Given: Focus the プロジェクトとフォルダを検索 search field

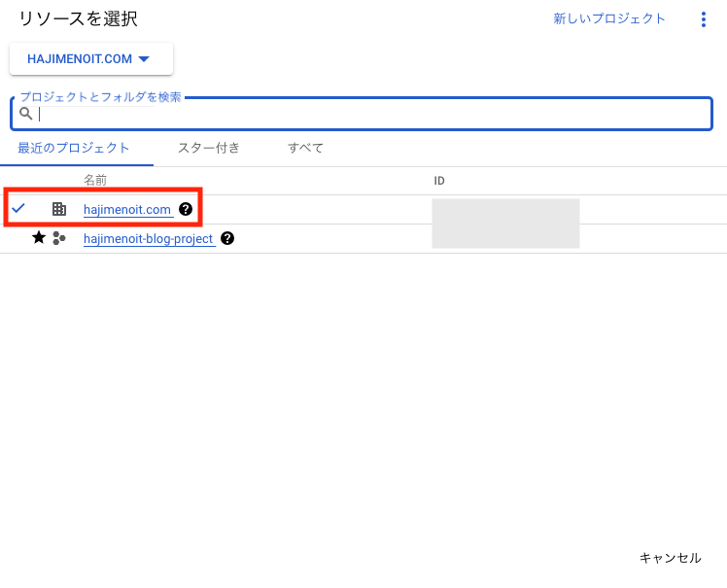Looking at the screenshot, I should pos(362,114).
